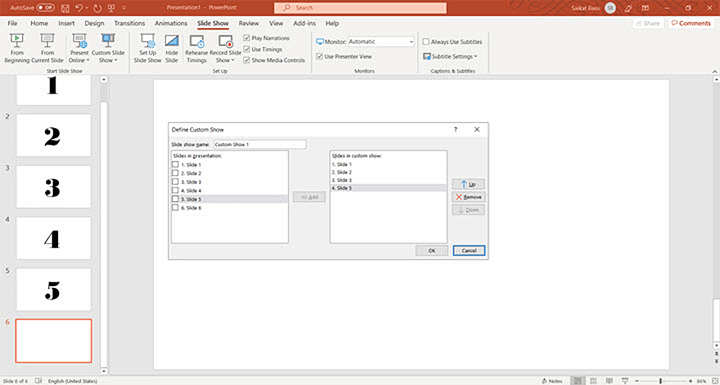
Task: Click OK in Define Custom Show
Action: [432, 251]
